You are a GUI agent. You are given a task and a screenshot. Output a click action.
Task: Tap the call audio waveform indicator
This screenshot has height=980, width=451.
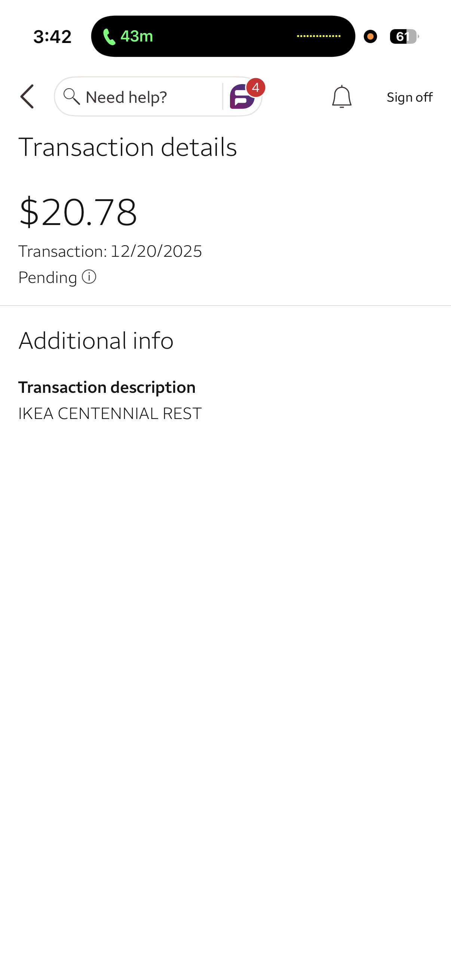(319, 36)
